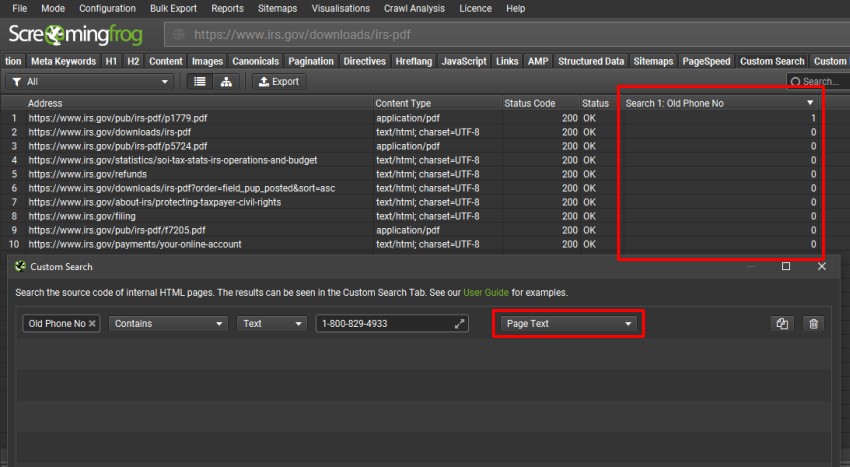The width and height of the screenshot is (850, 467).
Task: Switch to the Custom Search tab
Action: [x=772, y=61]
